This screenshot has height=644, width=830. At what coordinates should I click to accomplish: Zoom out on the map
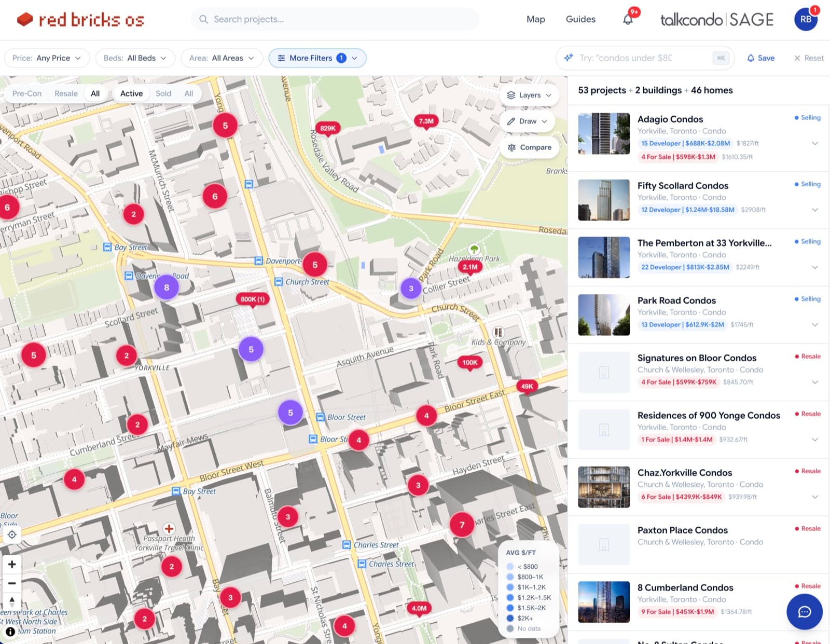[x=12, y=583]
